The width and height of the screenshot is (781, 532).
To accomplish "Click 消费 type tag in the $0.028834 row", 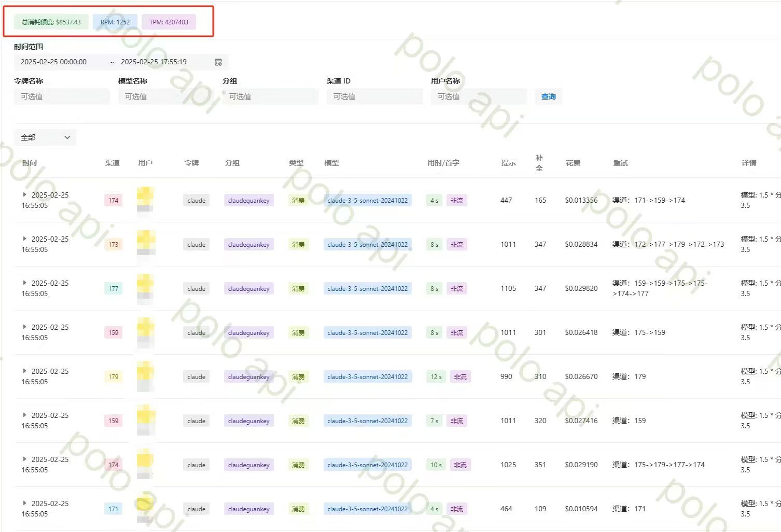I will coord(298,245).
